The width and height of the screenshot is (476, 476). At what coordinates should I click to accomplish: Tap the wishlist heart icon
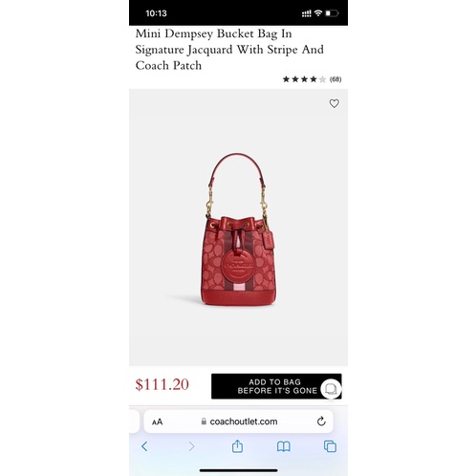334,103
